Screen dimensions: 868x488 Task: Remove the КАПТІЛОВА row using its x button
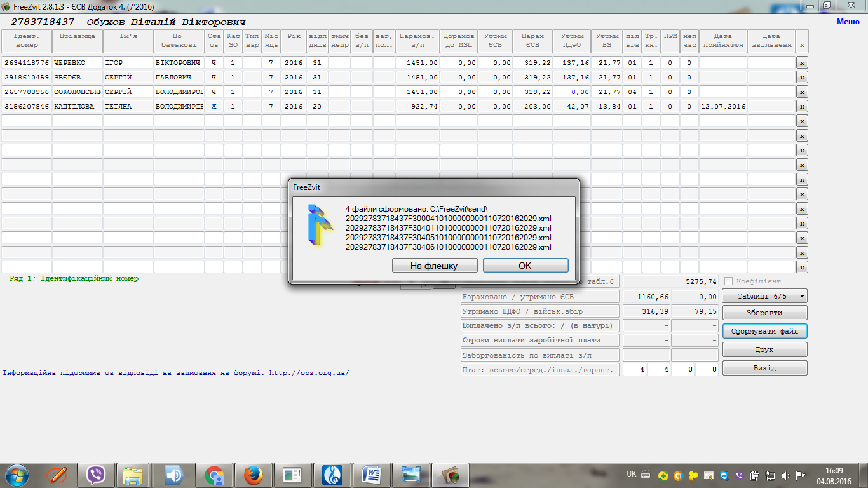(x=802, y=107)
